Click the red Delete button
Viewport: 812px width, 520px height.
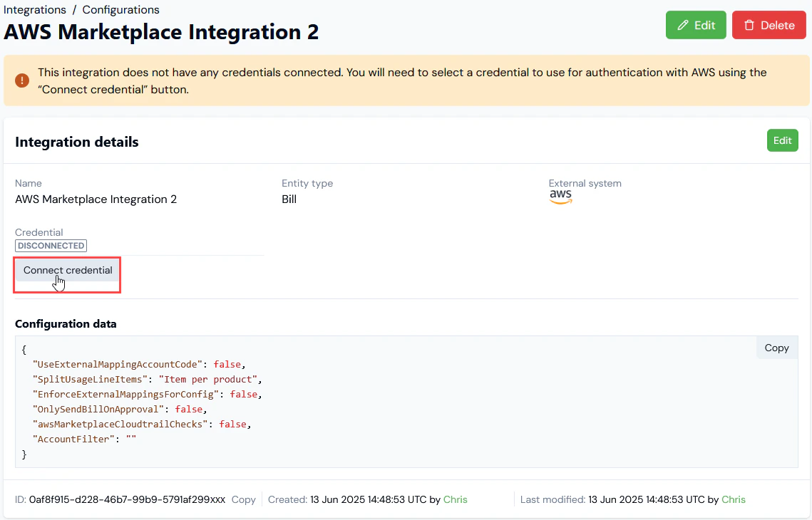click(769, 25)
